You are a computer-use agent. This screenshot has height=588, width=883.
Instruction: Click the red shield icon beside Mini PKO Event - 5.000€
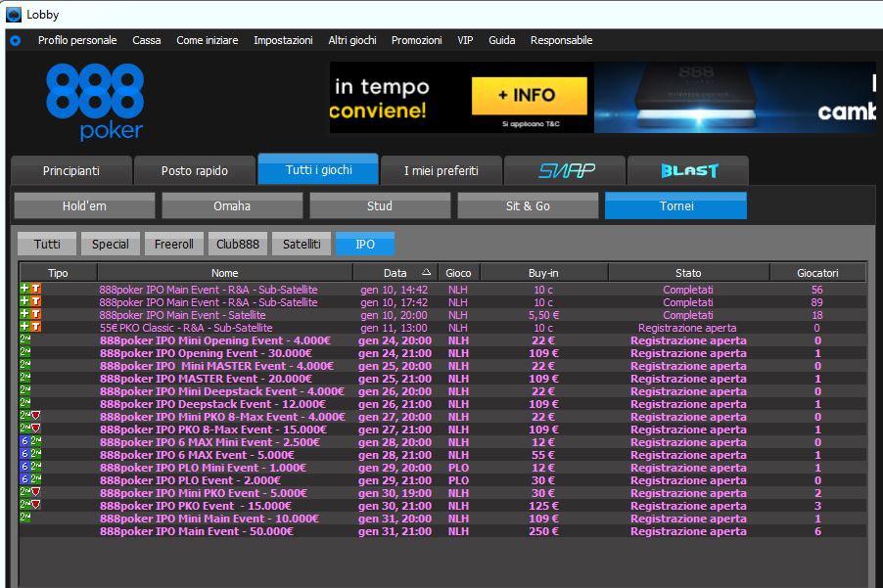[x=36, y=492]
